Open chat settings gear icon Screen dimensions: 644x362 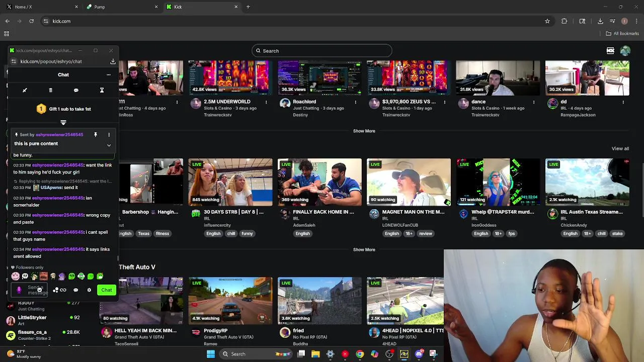point(89,290)
